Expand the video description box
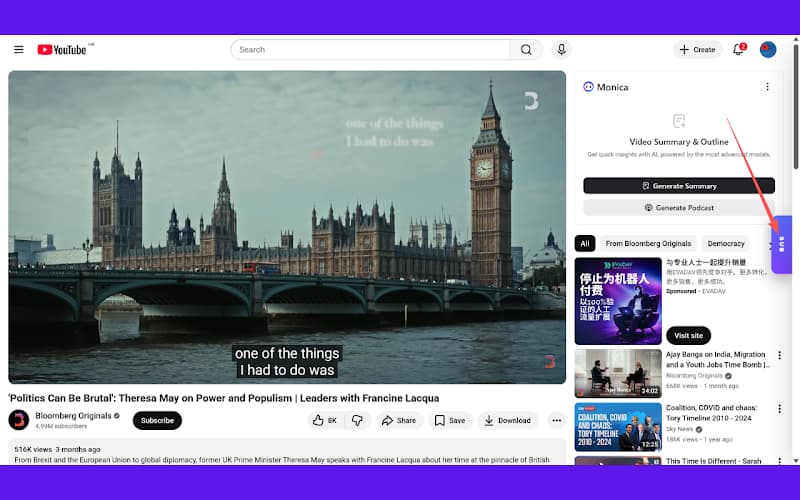Viewport: 800px width, 500px height. point(287,452)
